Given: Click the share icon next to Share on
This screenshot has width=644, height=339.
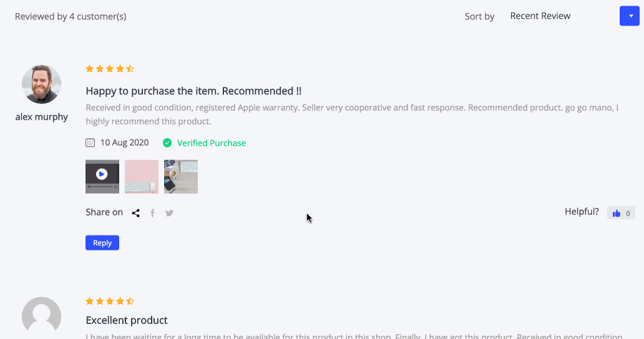Looking at the screenshot, I should 135,213.
